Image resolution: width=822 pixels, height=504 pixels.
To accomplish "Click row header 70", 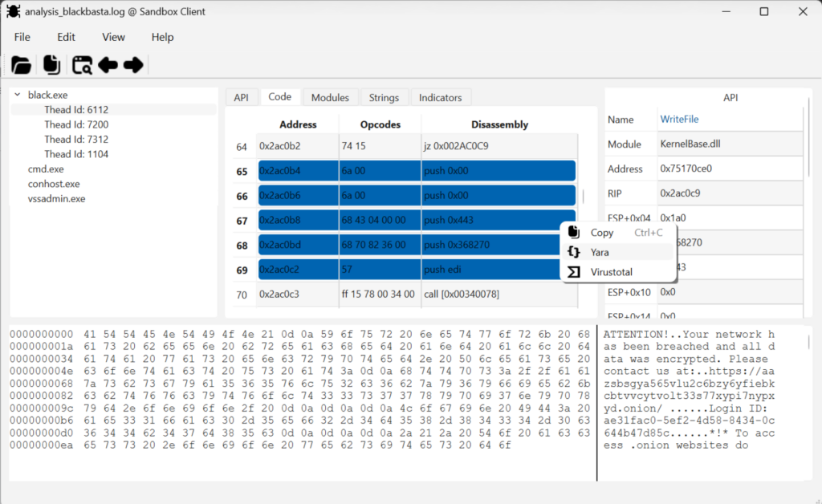I will click(242, 295).
